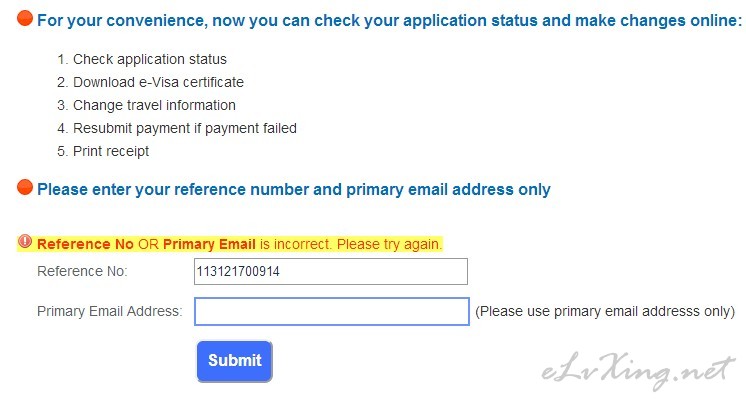
Task: Click bold 'Reference No' text in error
Action: tap(85, 244)
